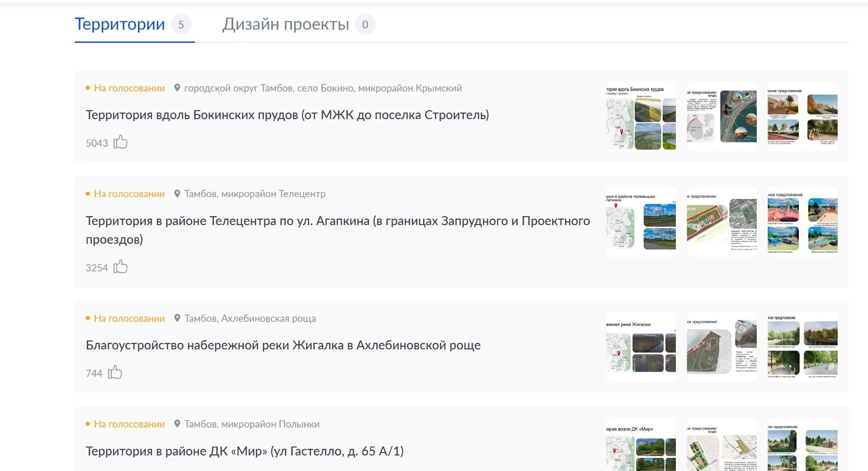This screenshot has width=868, height=471.
Task: View aerial plan thumbnail for Жигалка embankment
Action: pos(722,347)
